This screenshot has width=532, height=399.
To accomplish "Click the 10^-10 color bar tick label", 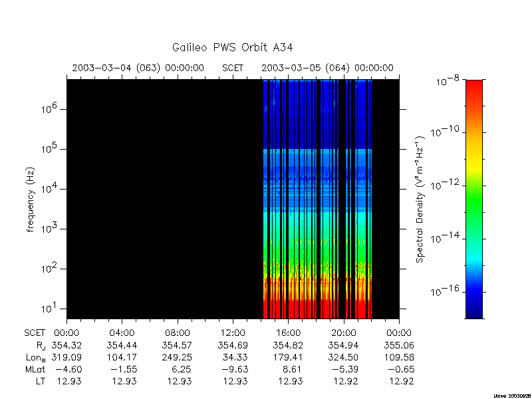I will click(x=445, y=131).
